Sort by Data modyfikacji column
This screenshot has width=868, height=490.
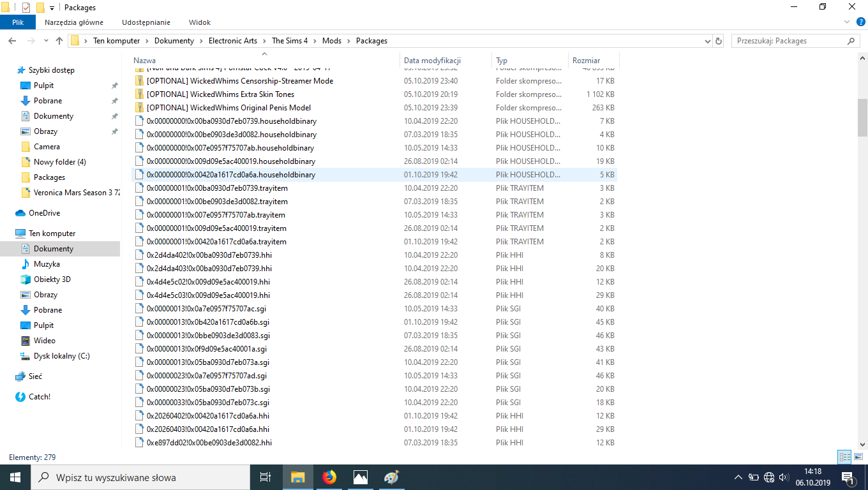[445, 61]
